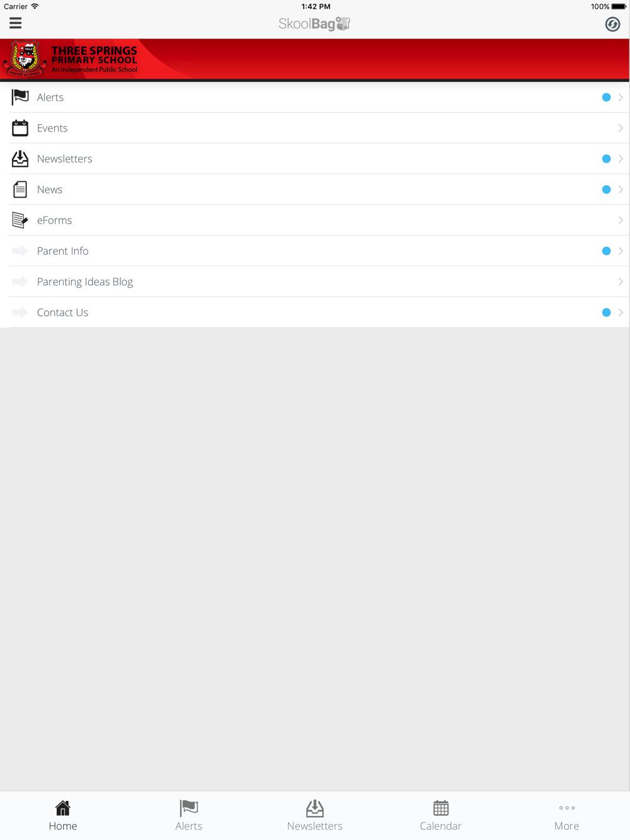Open Parent Info
The height and width of the screenshot is (840, 630).
pos(315,251)
